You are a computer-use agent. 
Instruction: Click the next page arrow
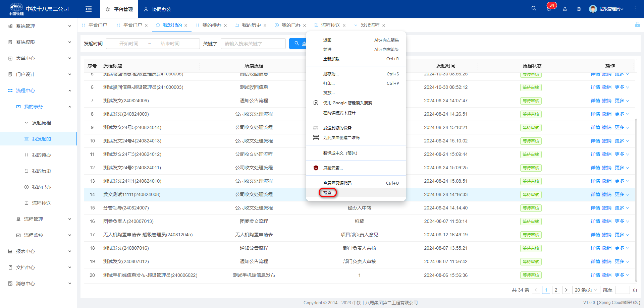point(566,290)
